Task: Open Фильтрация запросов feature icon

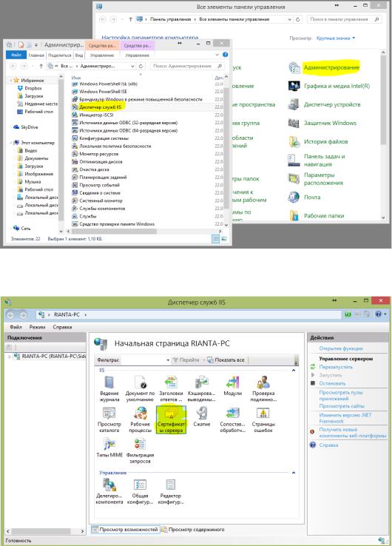Action: pyautogui.click(x=140, y=451)
